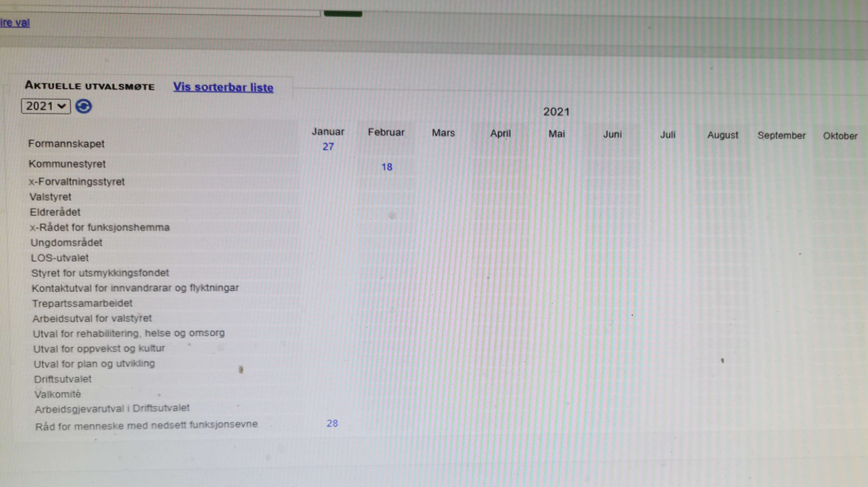The height and width of the screenshot is (487, 868).
Task: Open the 2021 year dropdown
Action: (x=45, y=106)
